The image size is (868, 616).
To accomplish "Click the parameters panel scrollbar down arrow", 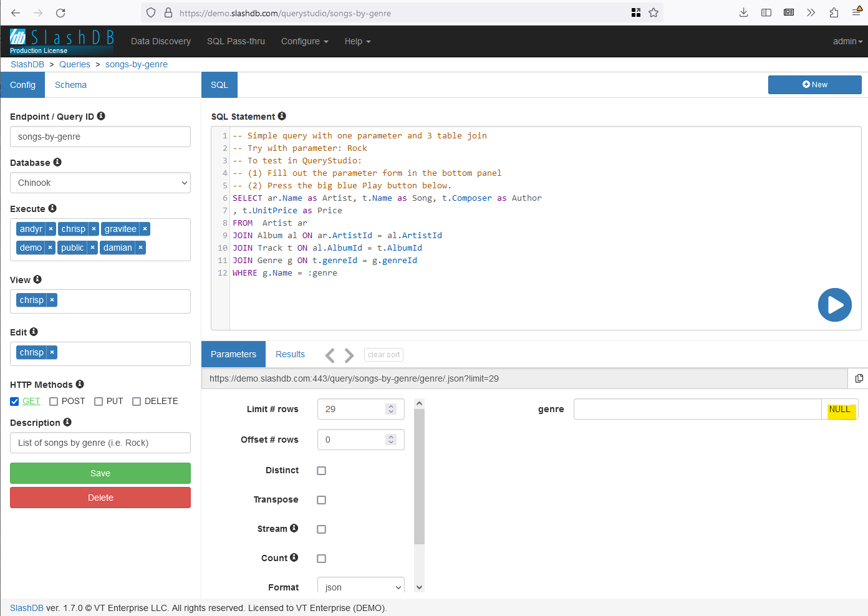I will pyautogui.click(x=419, y=587).
